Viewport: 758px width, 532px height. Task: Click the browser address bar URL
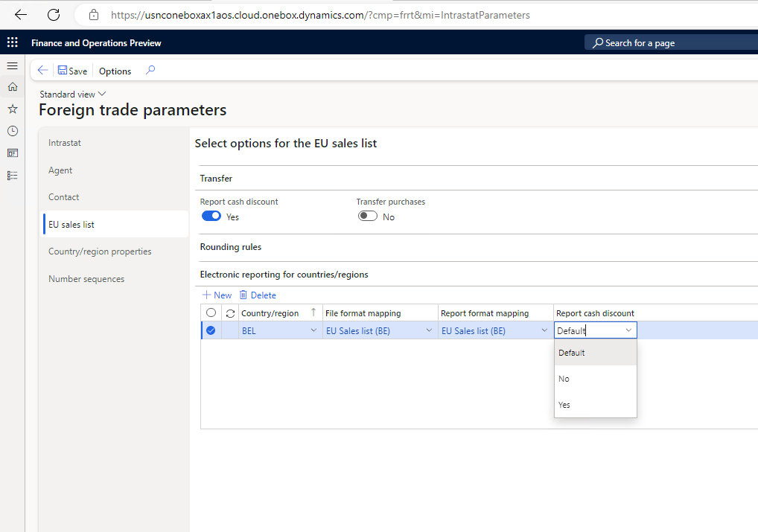tap(320, 15)
